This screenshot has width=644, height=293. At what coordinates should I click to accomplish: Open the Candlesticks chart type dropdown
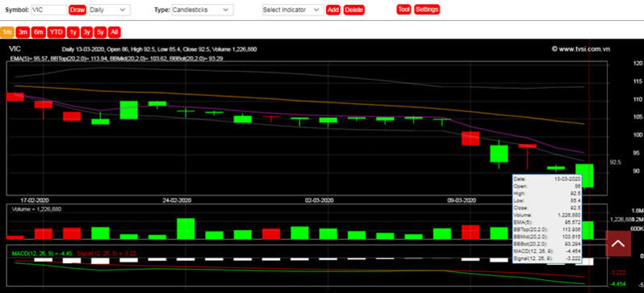click(203, 10)
